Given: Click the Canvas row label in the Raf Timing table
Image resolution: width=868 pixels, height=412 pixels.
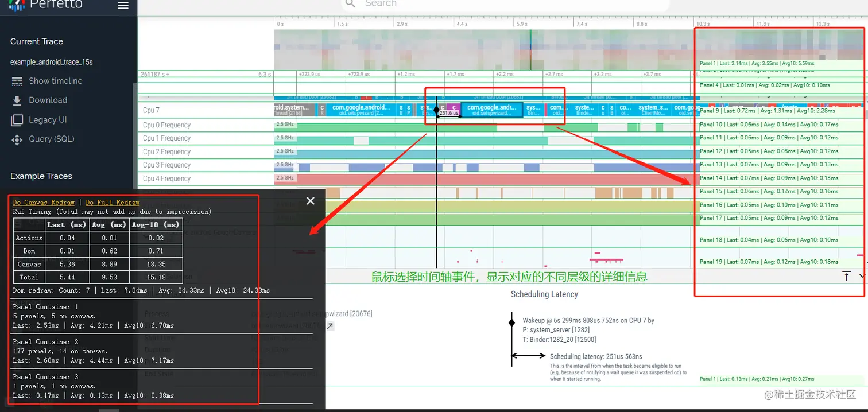Looking at the screenshot, I should [x=29, y=264].
